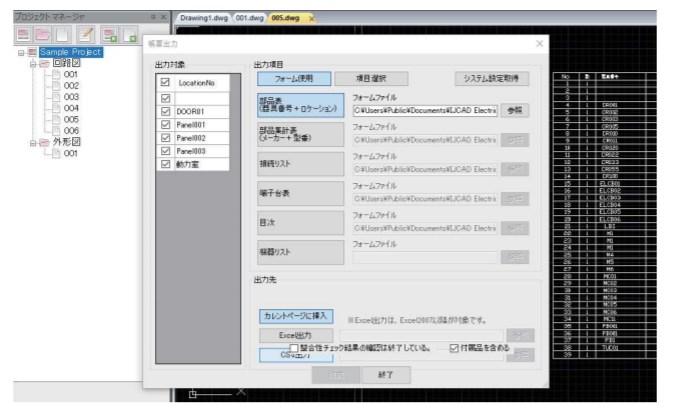The height and width of the screenshot is (415, 673).
Task: Click the first red project icon in Project Manager toolbar
Action: pos(24,34)
